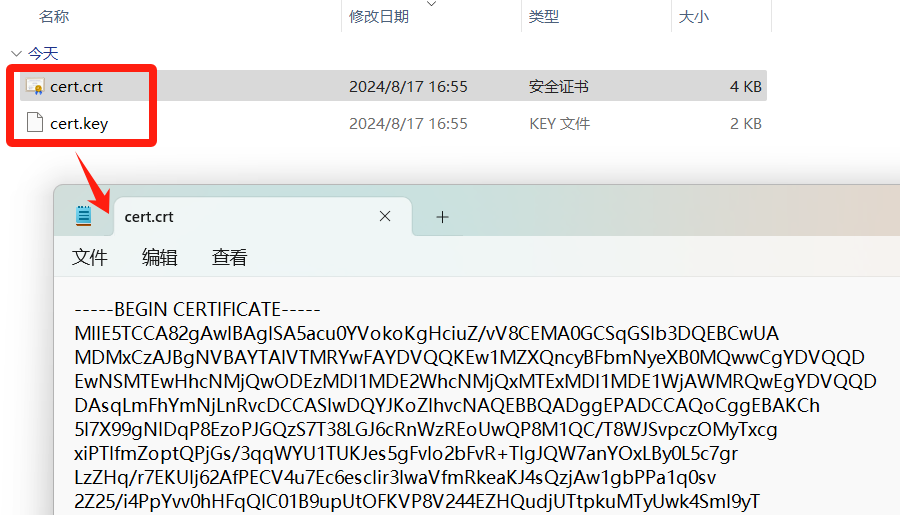The width and height of the screenshot is (900, 515).
Task: Click the 大小 column header
Action: (693, 17)
